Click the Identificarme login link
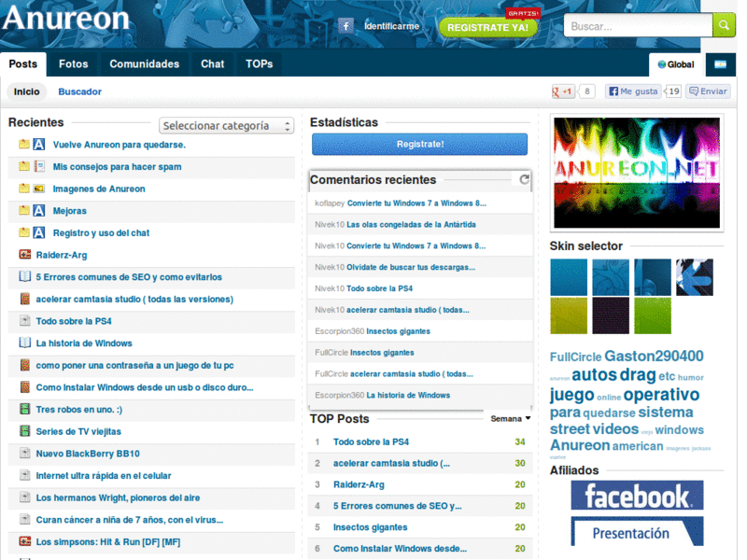This screenshot has height=560, width=747. pos(391,26)
